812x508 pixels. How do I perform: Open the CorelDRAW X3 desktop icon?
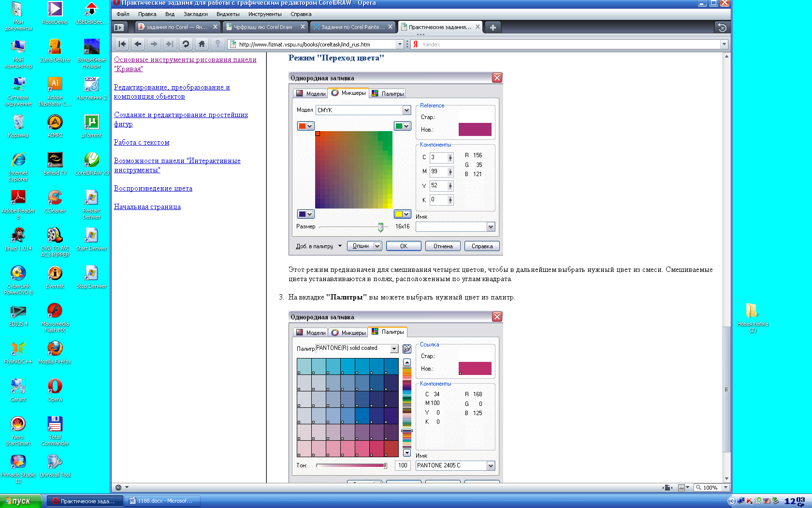pos(91,164)
